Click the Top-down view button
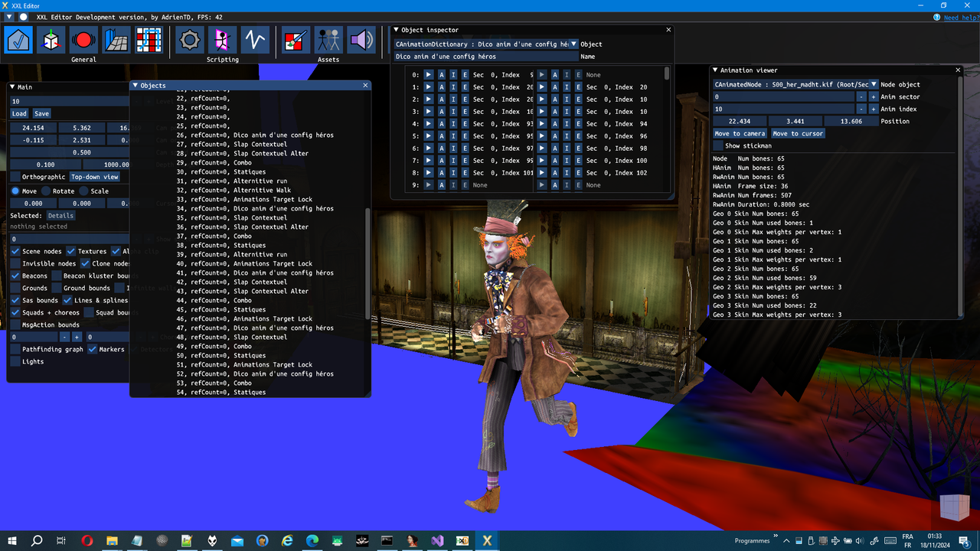Image resolution: width=980 pixels, height=551 pixels. 95,177
